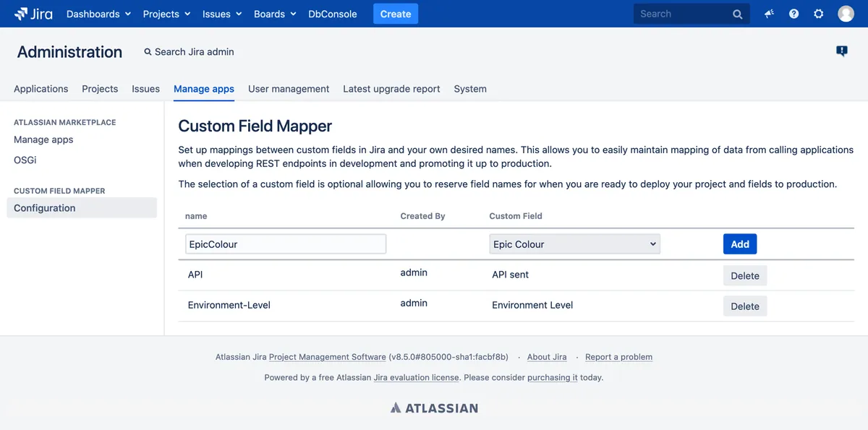Open the Dashboards dropdown menu

coord(98,14)
